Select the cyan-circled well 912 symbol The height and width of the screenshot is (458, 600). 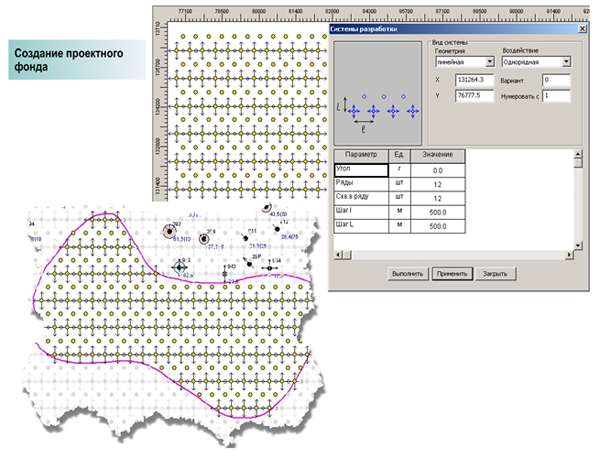click(x=179, y=267)
